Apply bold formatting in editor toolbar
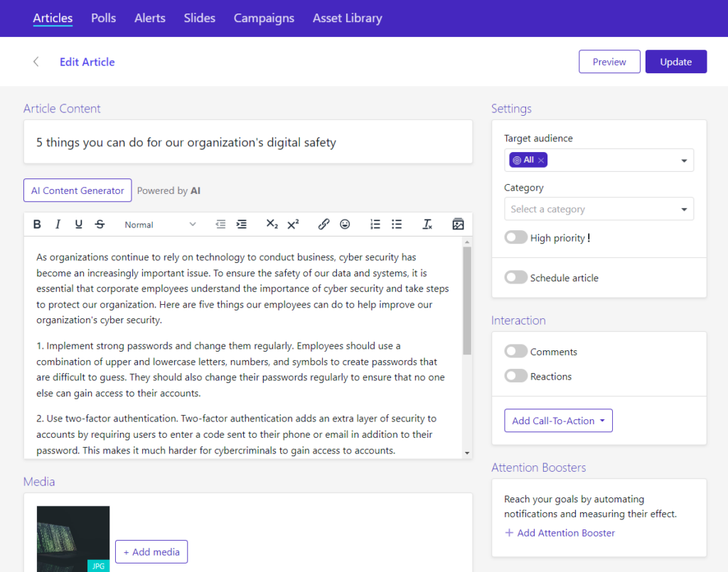The width and height of the screenshot is (728, 572). pyautogui.click(x=38, y=225)
